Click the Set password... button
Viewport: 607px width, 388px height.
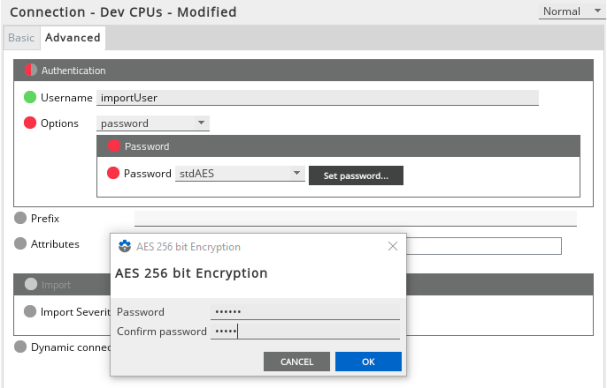point(356,175)
